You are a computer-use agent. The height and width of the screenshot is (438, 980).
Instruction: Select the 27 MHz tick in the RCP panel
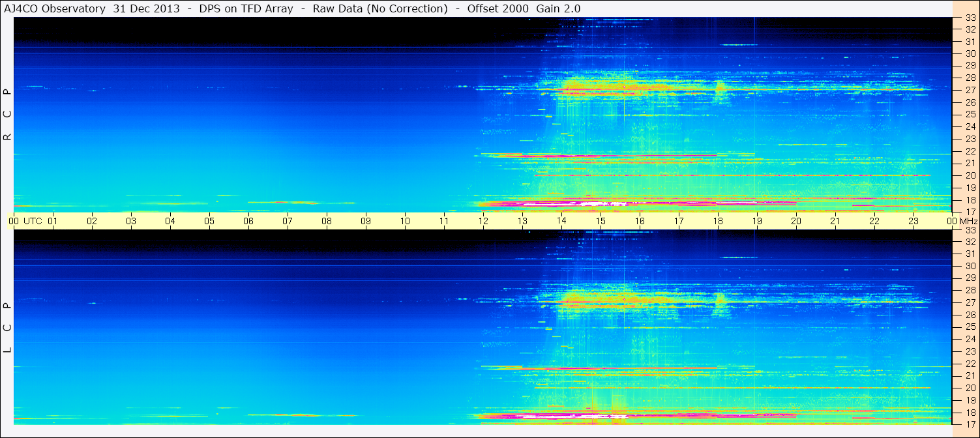970,90
